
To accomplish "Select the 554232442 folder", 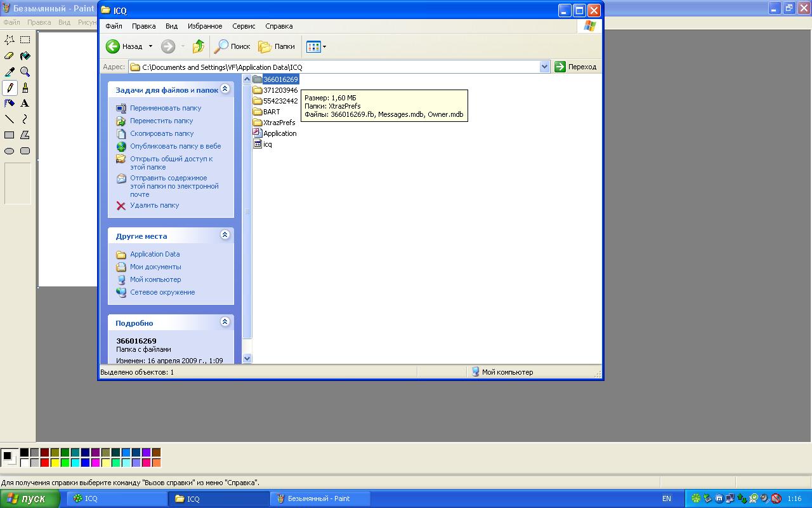I will (275, 101).
